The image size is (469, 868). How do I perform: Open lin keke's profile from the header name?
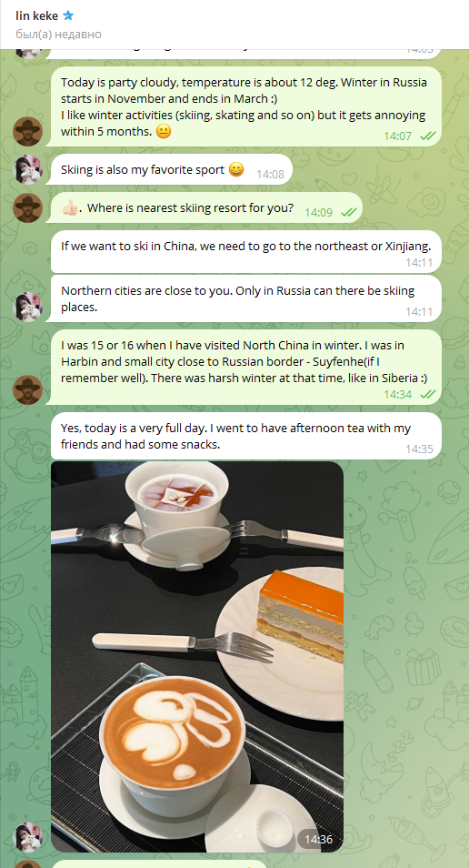(x=36, y=15)
